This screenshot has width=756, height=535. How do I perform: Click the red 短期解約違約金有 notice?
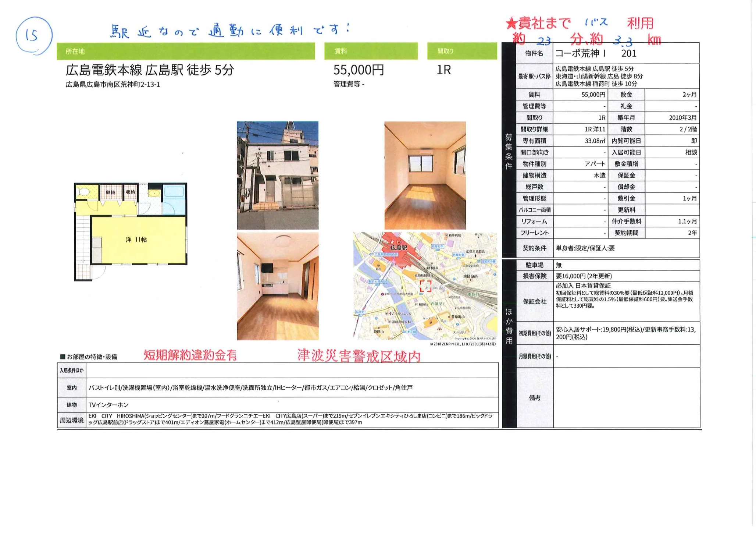point(190,355)
